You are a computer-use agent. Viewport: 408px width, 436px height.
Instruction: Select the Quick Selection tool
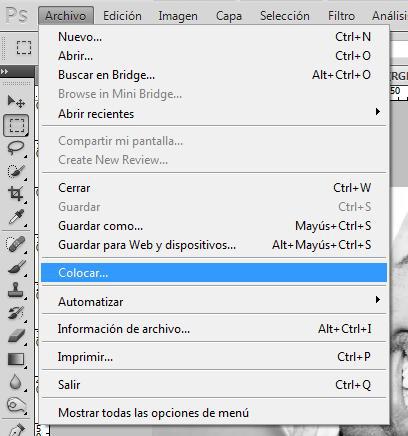(16, 171)
